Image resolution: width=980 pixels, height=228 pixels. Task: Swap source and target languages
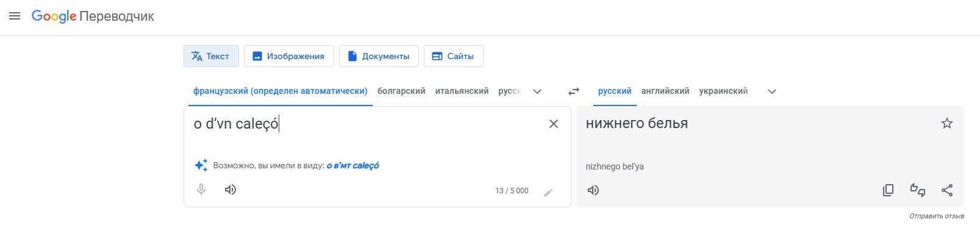[574, 91]
